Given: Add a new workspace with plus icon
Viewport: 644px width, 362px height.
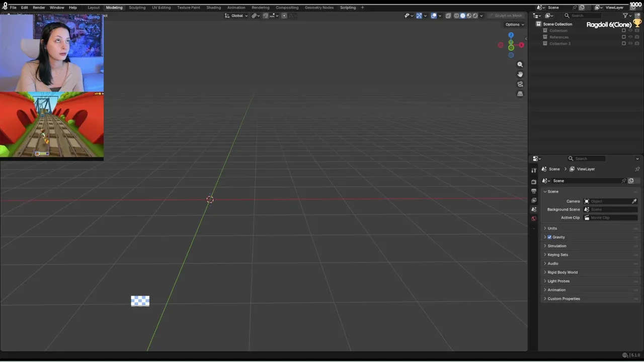Looking at the screenshot, I should coord(362,8).
